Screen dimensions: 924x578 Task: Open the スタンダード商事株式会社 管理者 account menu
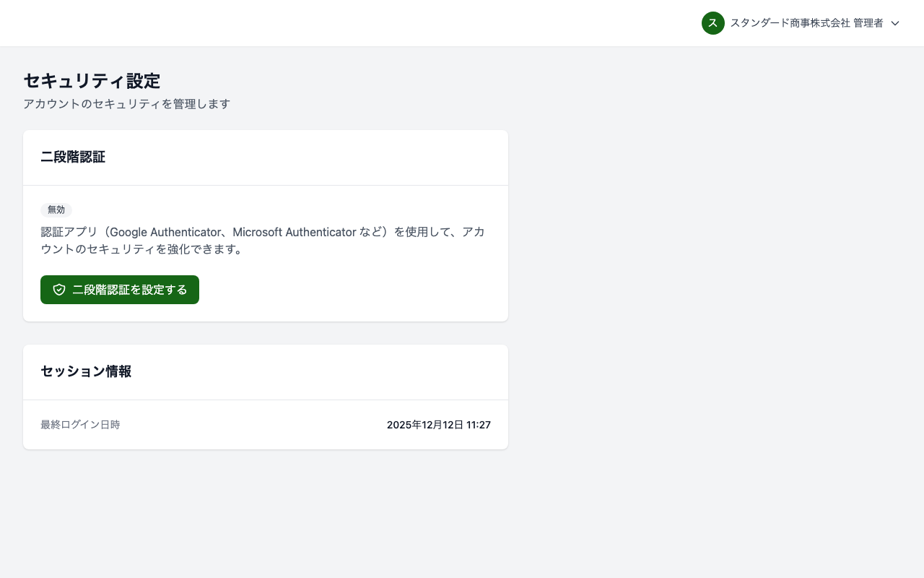(x=806, y=23)
